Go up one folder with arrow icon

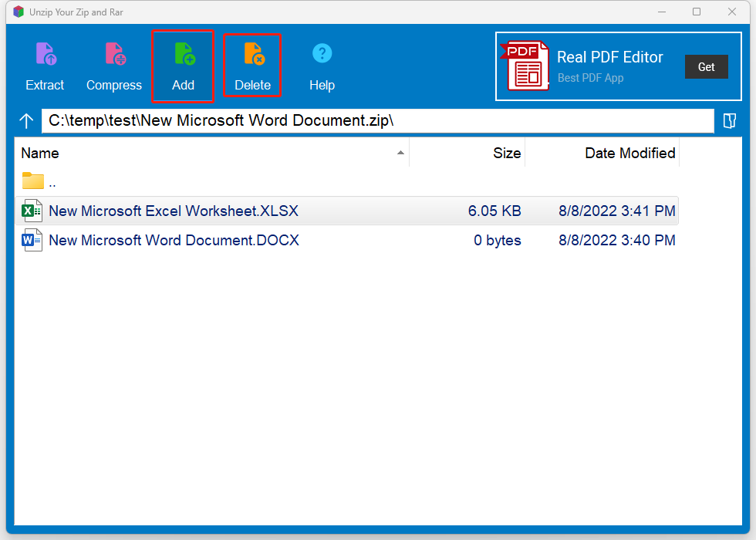(x=27, y=121)
